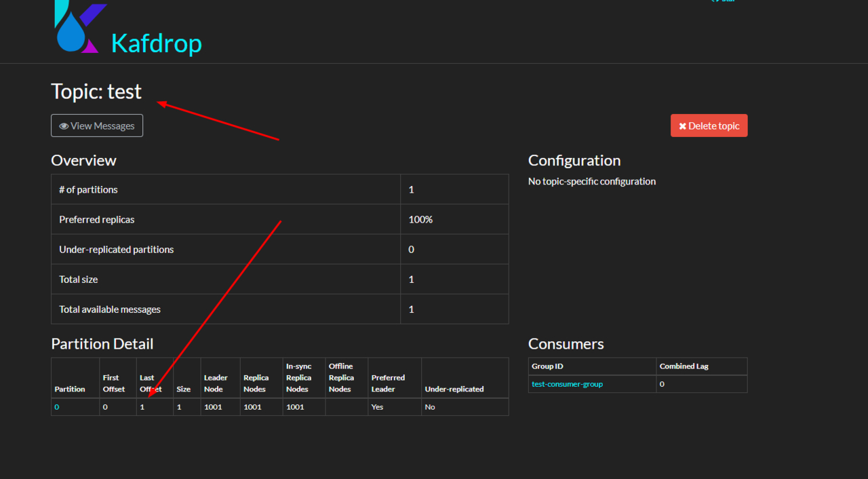Viewport: 868px width, 479px height.
Task: Click the red Delete topic button
Action: coord(709,126)
